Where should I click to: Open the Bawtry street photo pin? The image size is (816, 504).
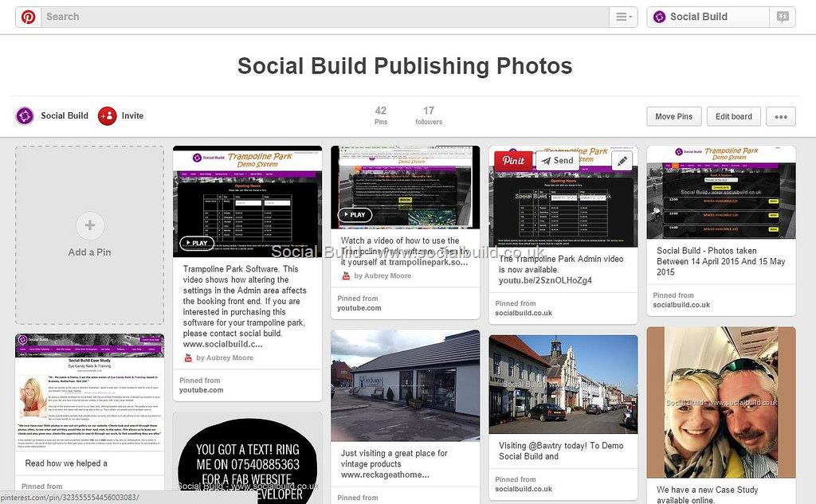click(x=563, y=385)
